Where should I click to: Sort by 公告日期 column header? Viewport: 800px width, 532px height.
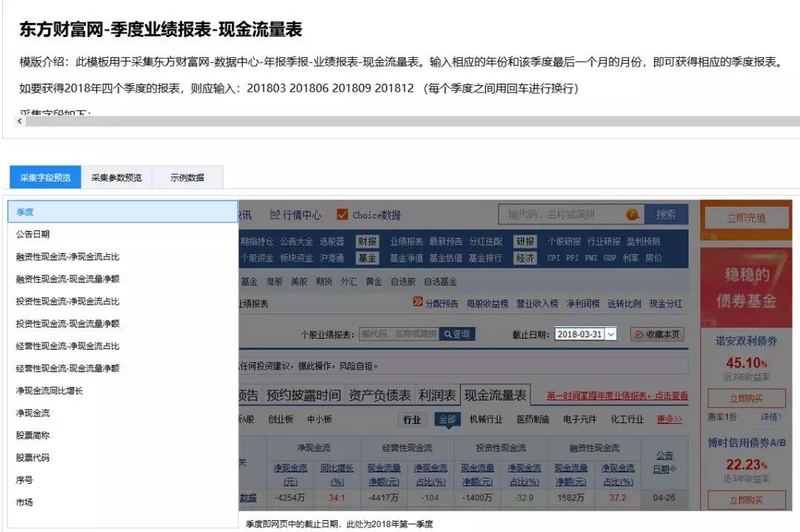coord(664,462)
